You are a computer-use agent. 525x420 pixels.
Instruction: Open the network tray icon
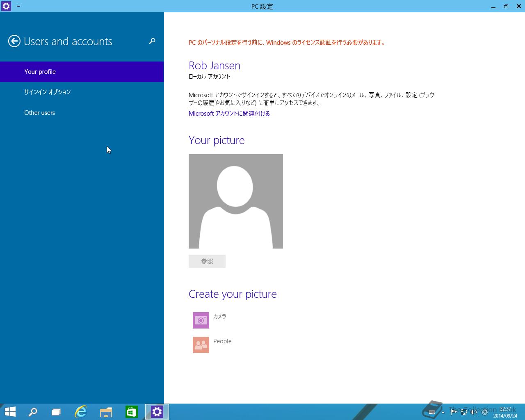464,412
